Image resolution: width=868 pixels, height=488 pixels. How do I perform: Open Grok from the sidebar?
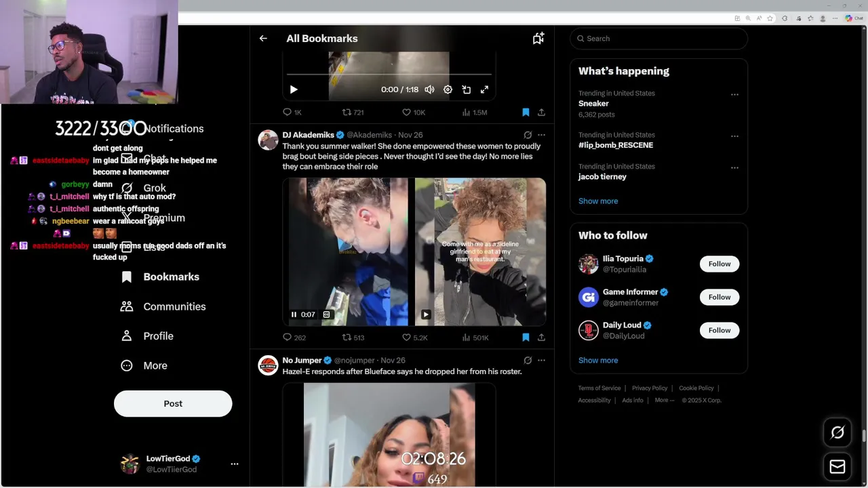tap(143, 188)
